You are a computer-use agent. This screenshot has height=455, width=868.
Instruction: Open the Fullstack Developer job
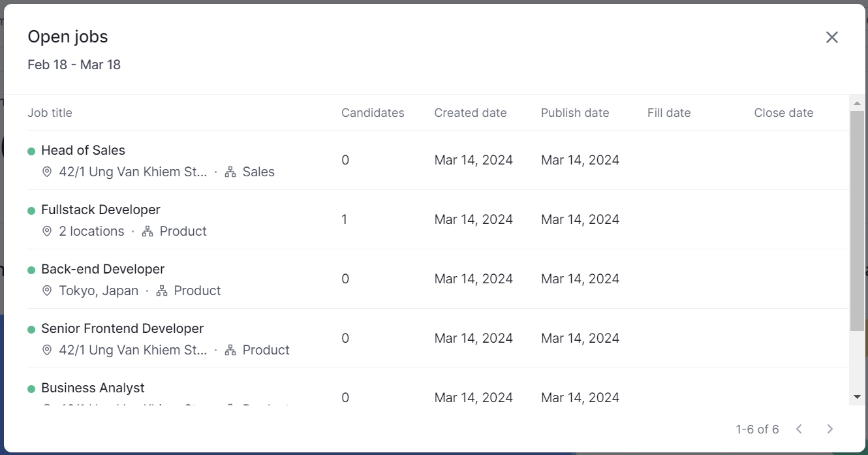101,210
